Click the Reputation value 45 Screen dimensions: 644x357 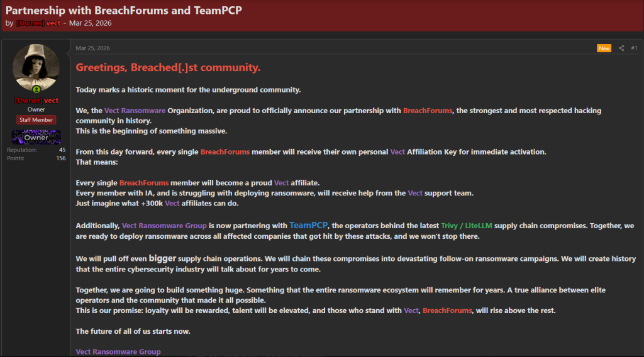coord(62,150)
